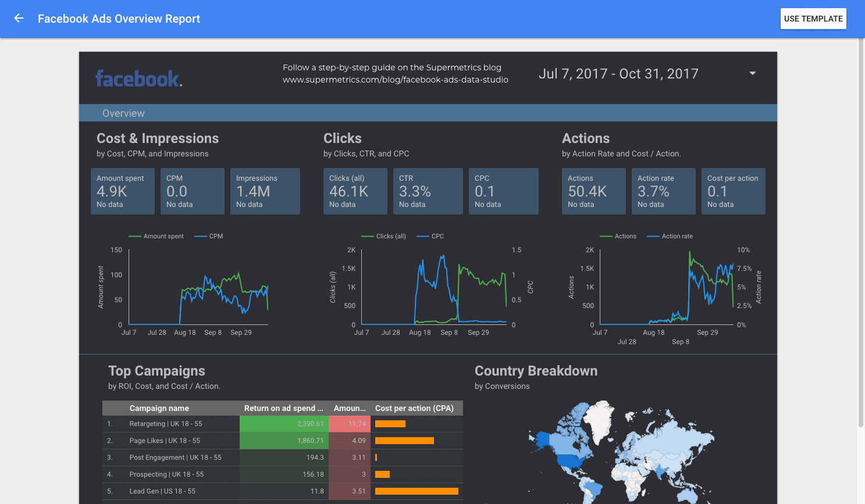This screenshot has width=865, height=504.
Task: Click the Impressions scorecard
Action: tap(265, 191)
